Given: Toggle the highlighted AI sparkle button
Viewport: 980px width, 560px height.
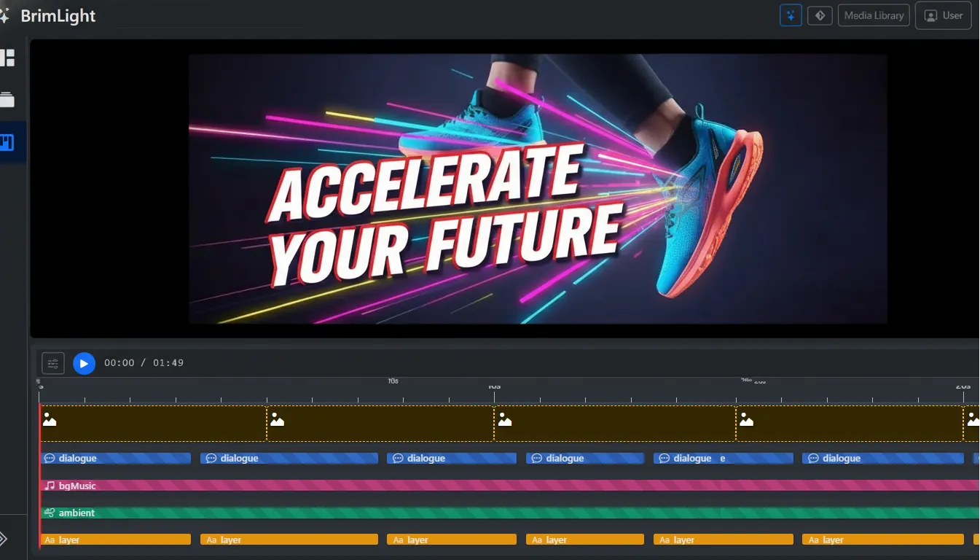Looking at the screenshot, I should [x=791, y=15].
